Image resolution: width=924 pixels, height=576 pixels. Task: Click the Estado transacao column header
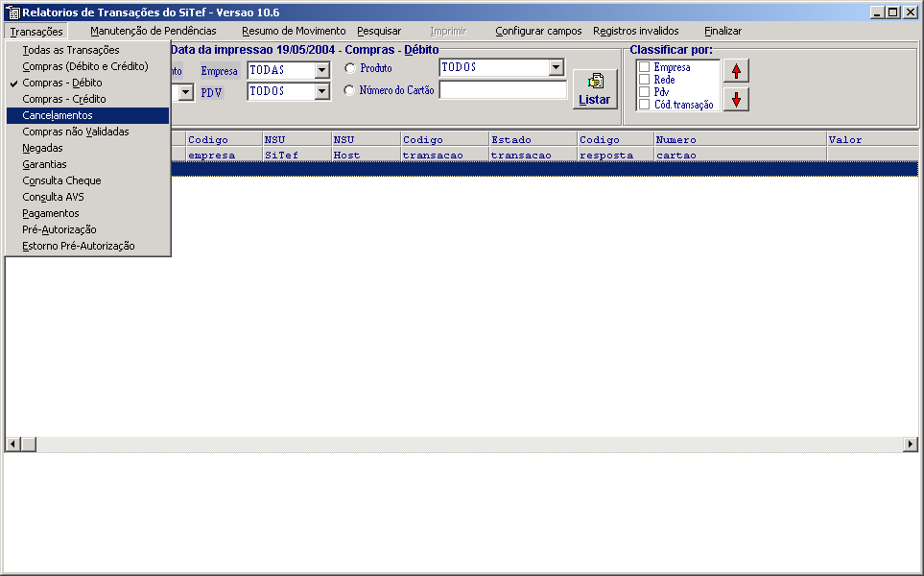click(x=533, y=147)
